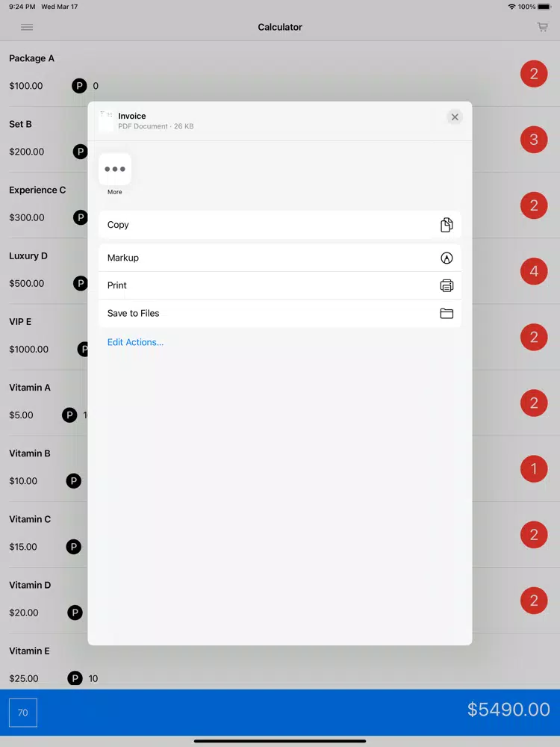Viewport: 560px width, 747px height.
Task: Select the $500.00 price for Luxury D
Action: click(x=27, y=283)
